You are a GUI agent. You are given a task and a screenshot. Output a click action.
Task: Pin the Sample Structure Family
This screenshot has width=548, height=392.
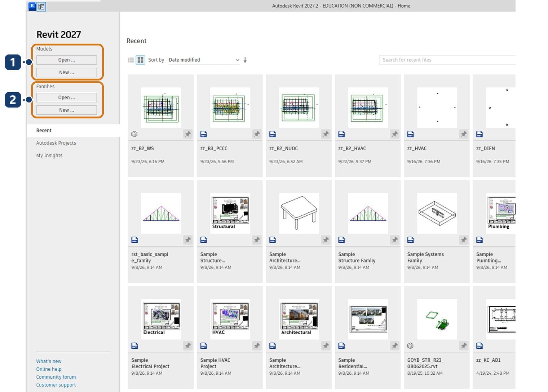point(395,240)
